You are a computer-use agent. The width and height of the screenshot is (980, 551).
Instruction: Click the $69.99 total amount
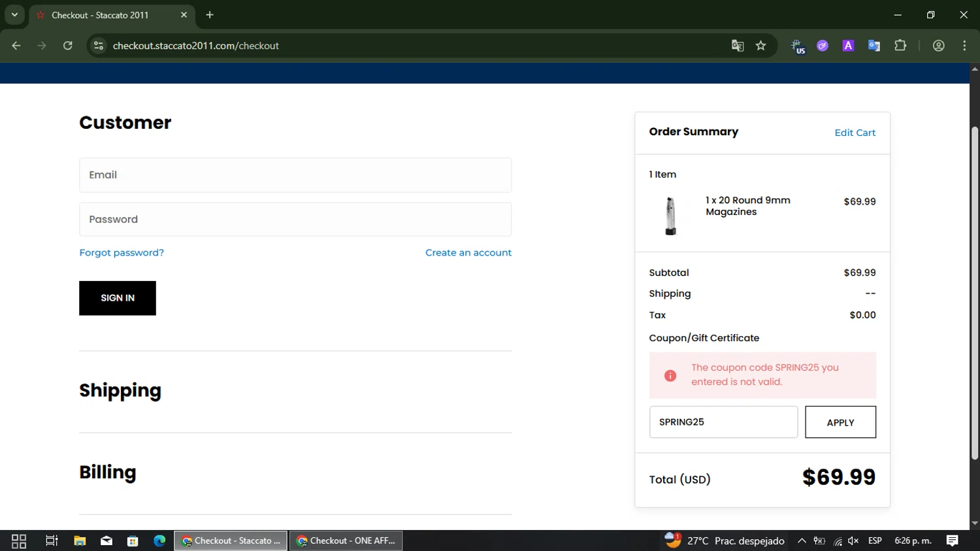click(x=839, y=477)
